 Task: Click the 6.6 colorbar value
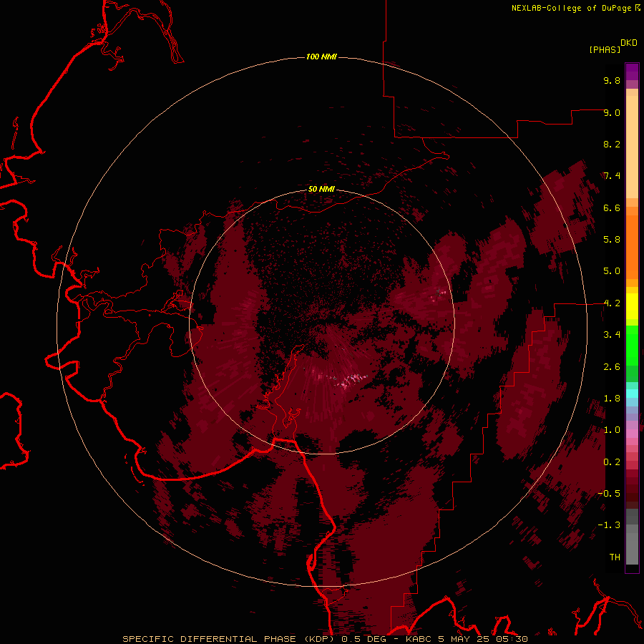(x=612, y=208)
